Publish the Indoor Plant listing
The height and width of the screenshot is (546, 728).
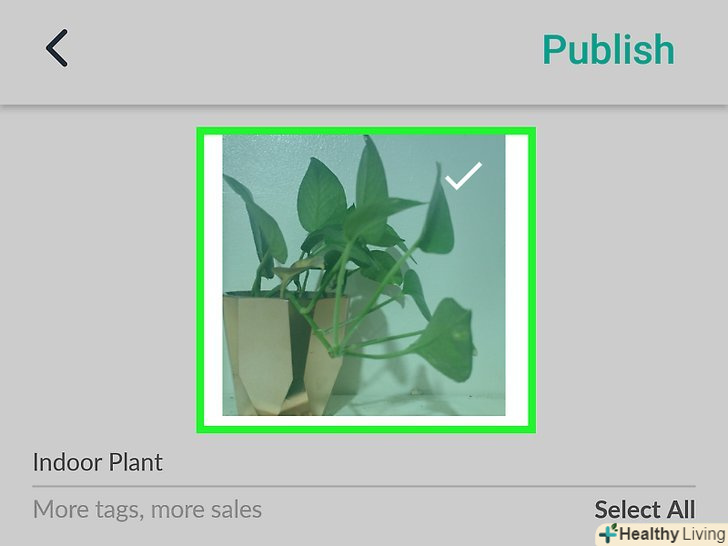point(608,49)
